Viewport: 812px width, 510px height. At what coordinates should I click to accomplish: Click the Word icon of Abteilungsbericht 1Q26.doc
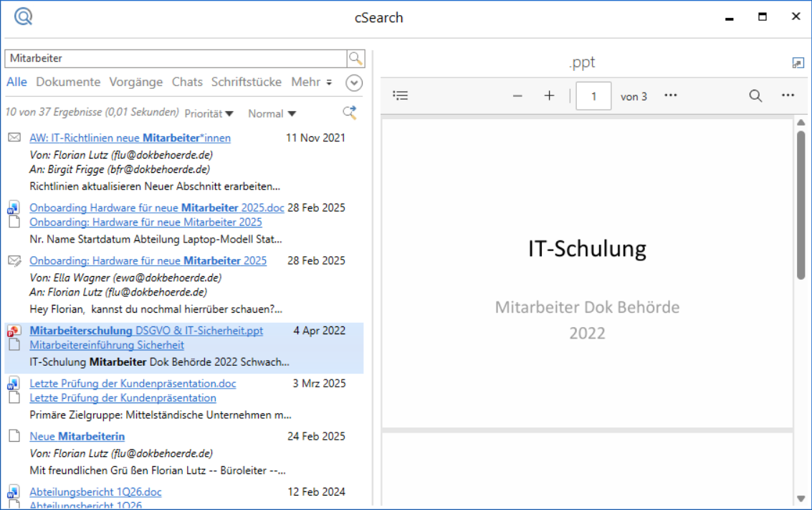pos(14,491)
